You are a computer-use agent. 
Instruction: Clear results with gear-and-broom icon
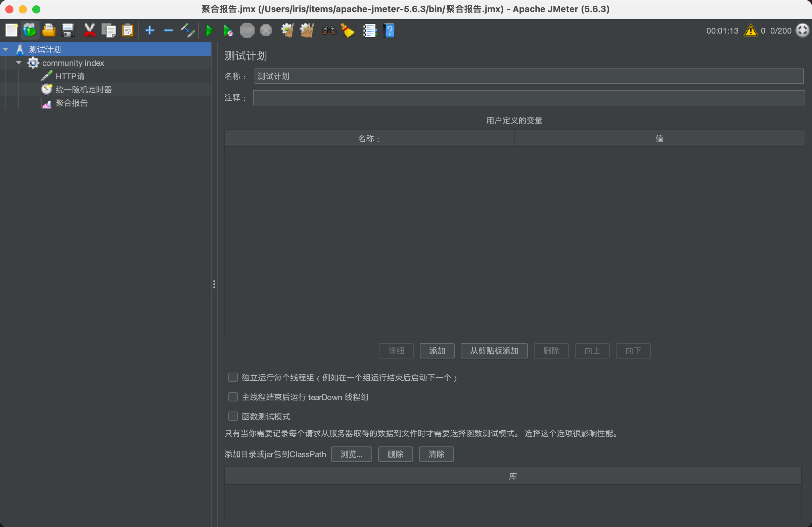(287, 30)
